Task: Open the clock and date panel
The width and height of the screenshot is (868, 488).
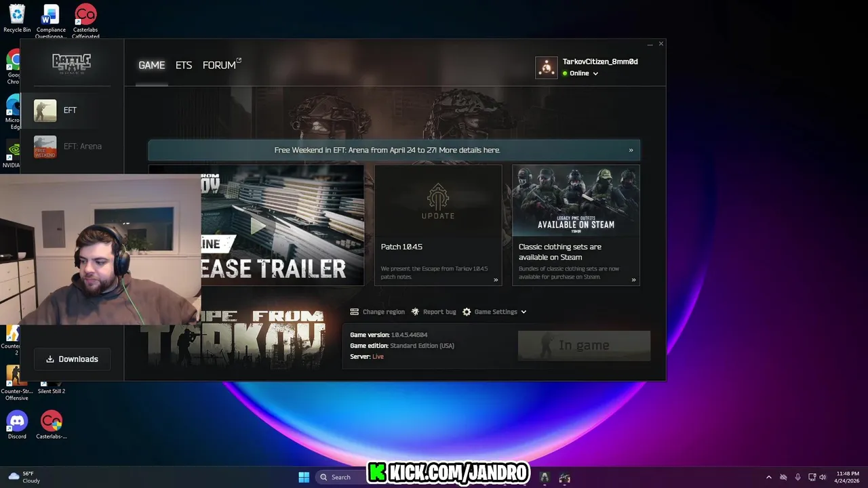Action: (x=848, y=477)
